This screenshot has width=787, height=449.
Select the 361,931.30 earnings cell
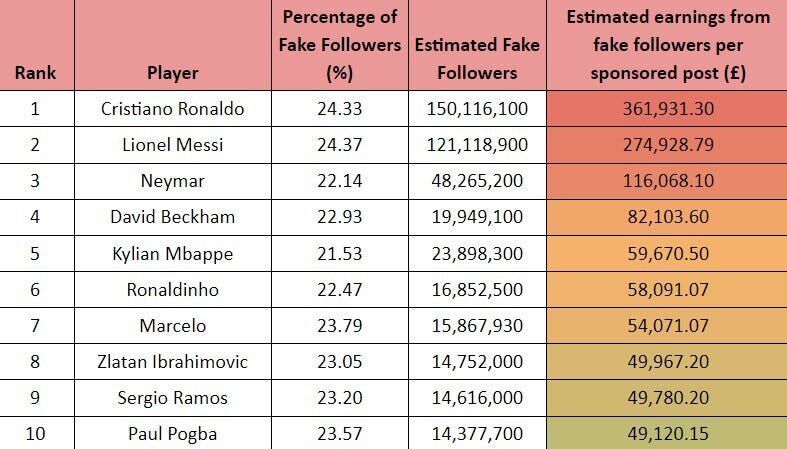[x=667, y=108]
